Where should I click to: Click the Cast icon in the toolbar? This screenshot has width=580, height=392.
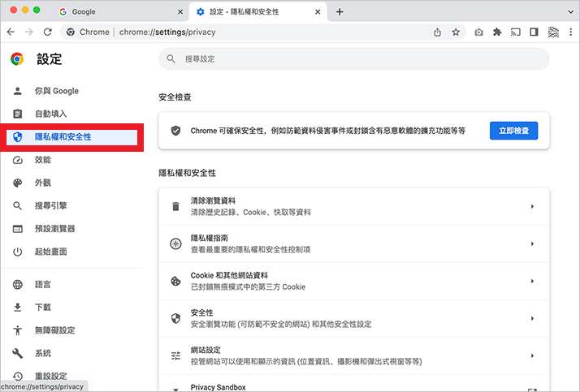click(x=516, y=32)
